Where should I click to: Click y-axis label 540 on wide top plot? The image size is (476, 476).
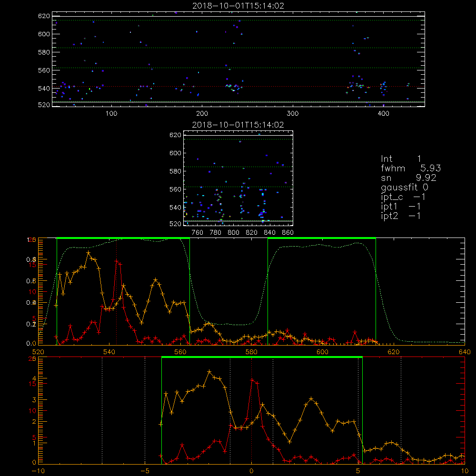tap(44, 89)
